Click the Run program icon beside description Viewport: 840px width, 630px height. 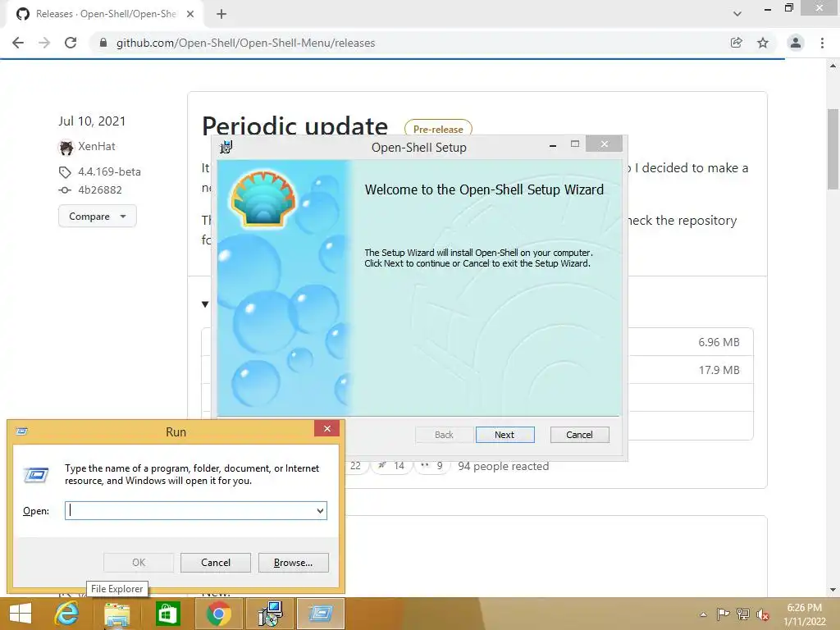tap(36, 475)
